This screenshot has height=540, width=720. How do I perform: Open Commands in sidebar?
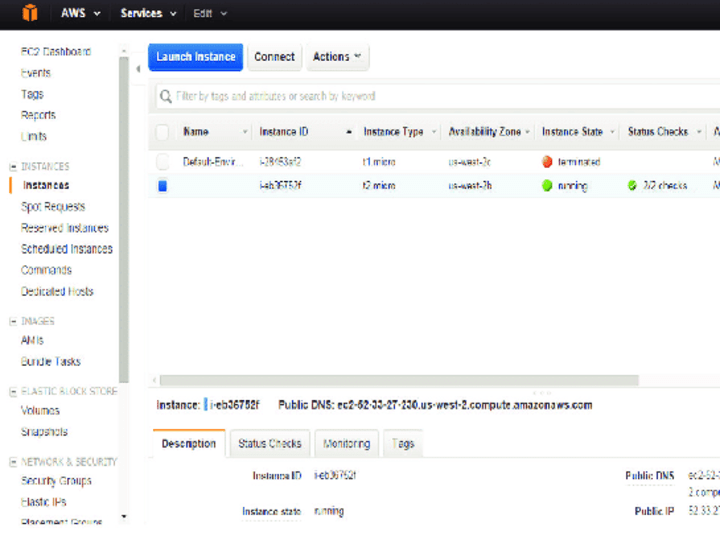(46, 270)
